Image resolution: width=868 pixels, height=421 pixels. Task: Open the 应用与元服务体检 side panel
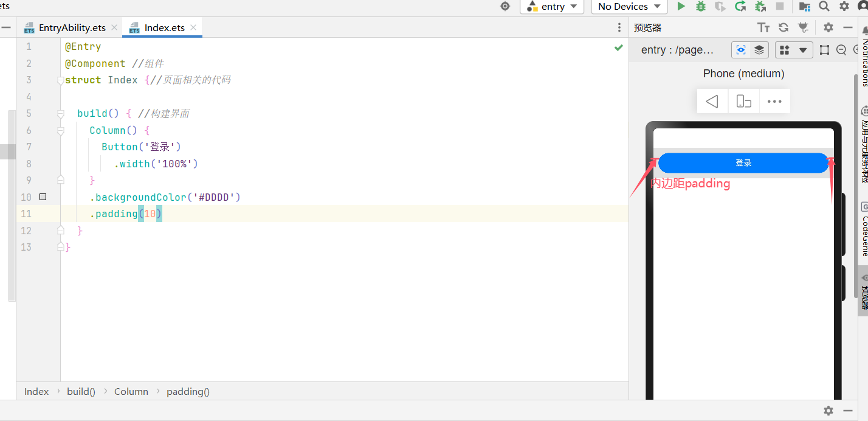coord(863,145)
